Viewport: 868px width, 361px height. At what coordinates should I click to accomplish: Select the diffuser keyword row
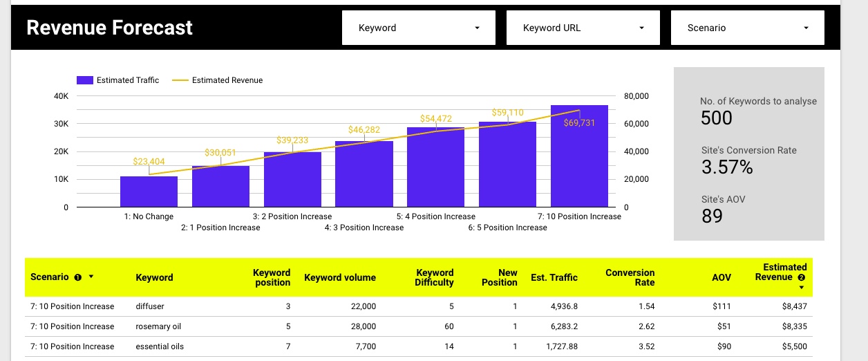pos(150,306)
